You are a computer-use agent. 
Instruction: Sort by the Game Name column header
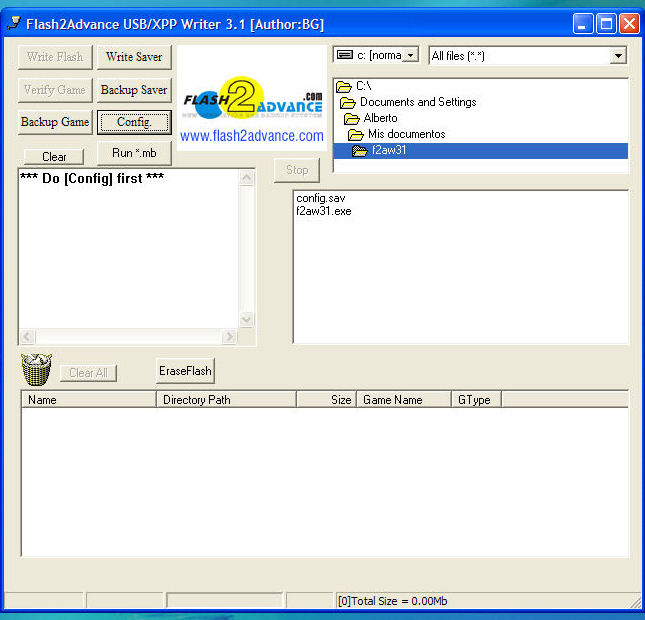404,400
